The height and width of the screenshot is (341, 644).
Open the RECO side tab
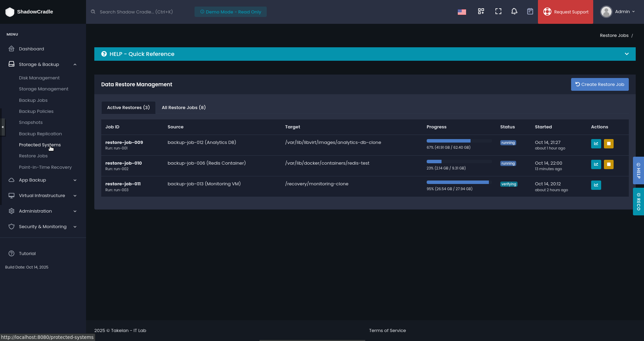638,202
